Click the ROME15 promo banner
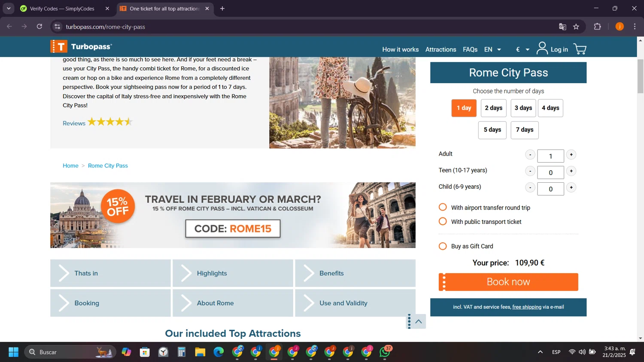Viewport: 644px width, 362px height. (233, 215)
